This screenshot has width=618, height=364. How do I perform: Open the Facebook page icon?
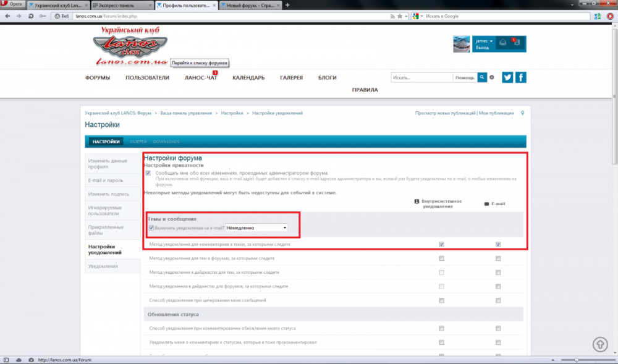click(x=521, y=77)
